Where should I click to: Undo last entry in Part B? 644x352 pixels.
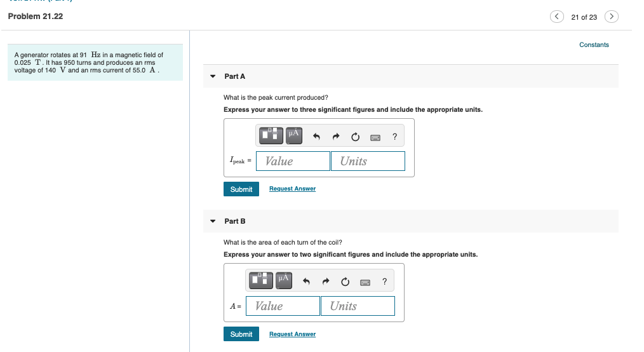[x=306, y=281]
